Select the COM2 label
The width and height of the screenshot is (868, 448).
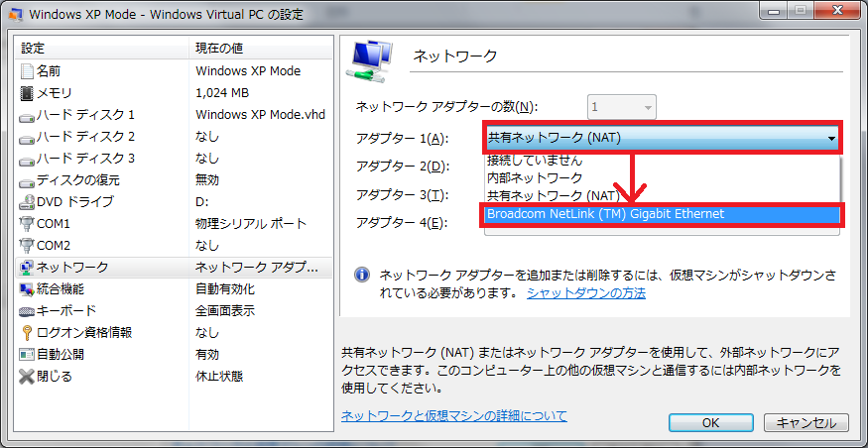tap(54, 245)
